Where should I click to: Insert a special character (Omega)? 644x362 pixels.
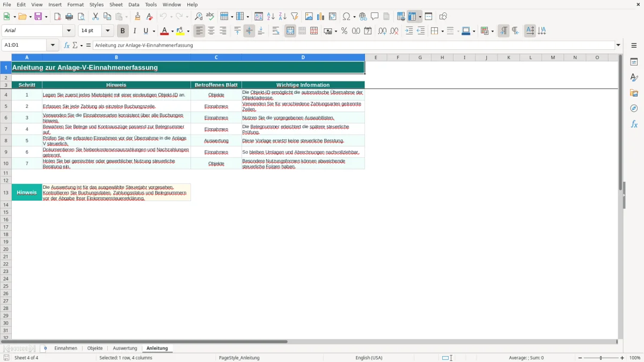tap(347, 17)
